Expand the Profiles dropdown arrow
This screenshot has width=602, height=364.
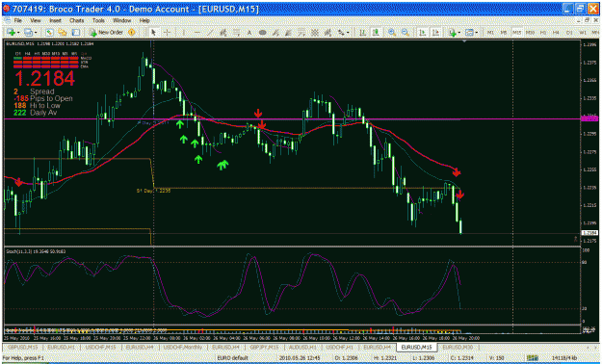click(35, 33)
